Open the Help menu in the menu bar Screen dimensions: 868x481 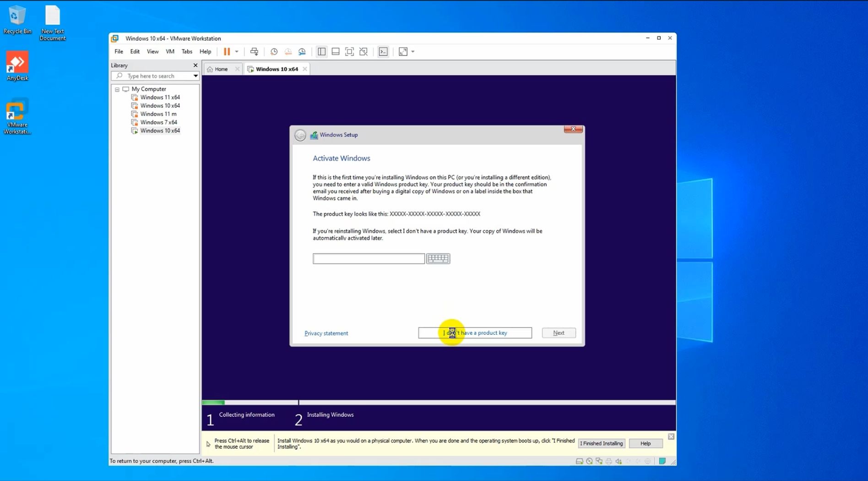205,52
